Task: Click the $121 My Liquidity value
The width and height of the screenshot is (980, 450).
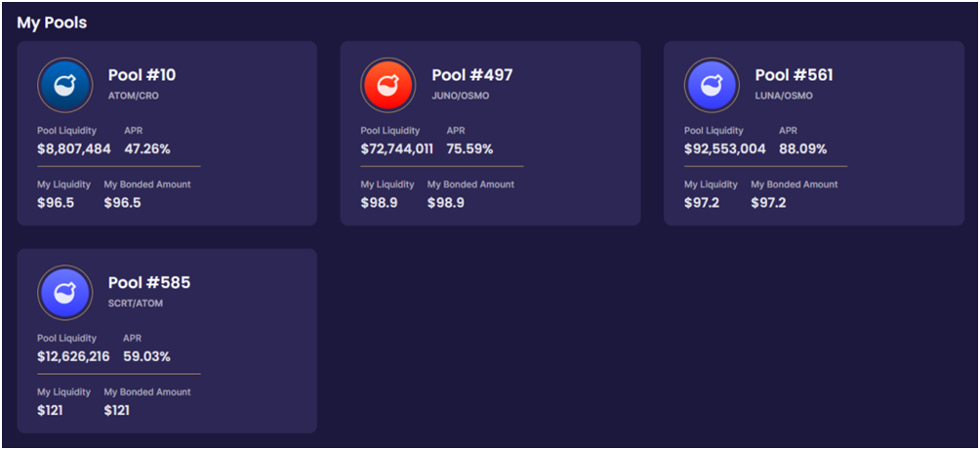Action: [x=50, y=411]
